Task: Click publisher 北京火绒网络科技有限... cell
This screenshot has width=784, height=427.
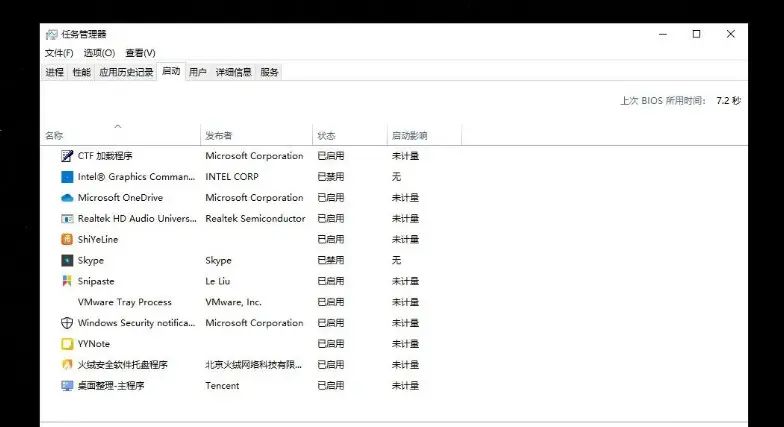Action: point(254,365)
